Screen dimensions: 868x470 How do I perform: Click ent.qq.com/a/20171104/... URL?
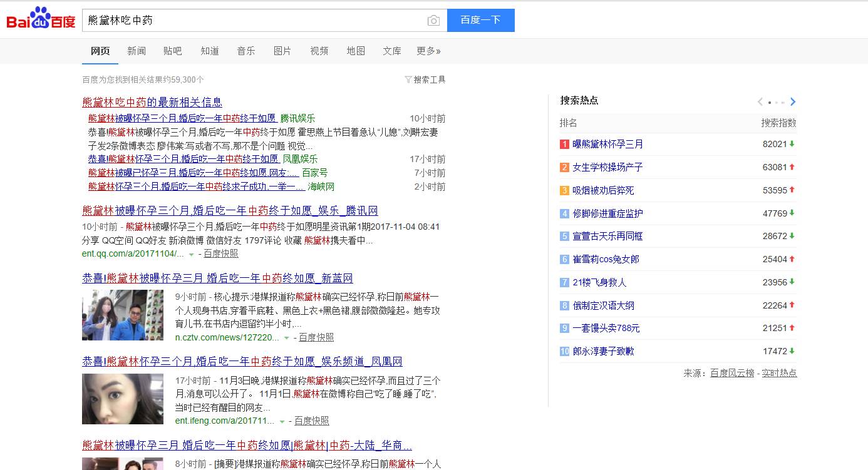point(133,254)
